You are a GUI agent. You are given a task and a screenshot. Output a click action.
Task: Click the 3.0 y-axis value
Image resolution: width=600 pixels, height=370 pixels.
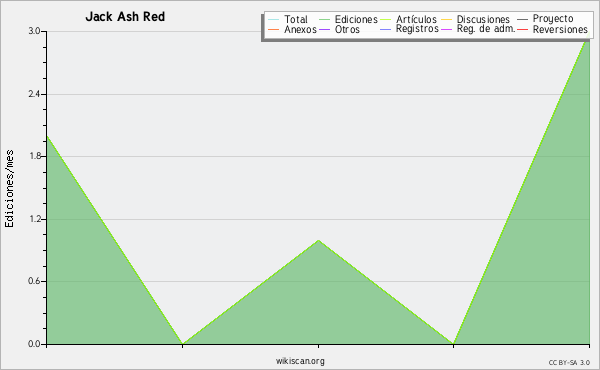pos(34,31)
